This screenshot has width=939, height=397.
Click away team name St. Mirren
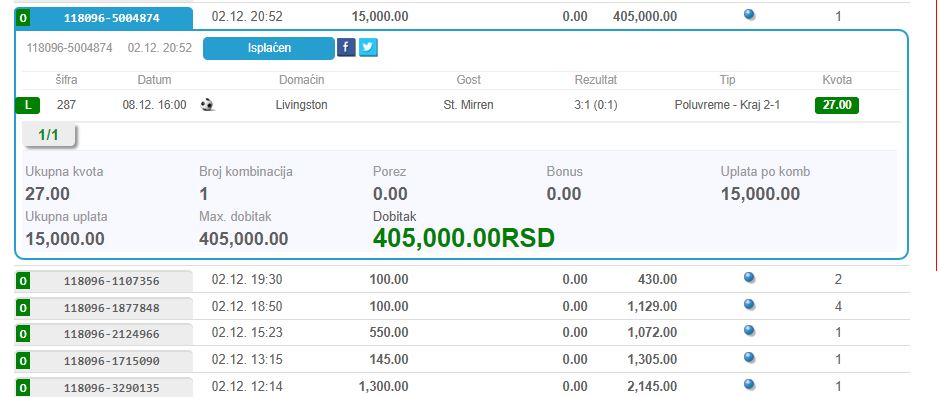click(468, 105)
